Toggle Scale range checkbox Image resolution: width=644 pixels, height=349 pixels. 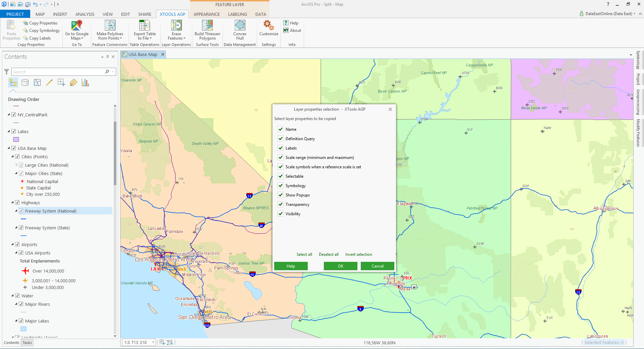coord(281,157)
